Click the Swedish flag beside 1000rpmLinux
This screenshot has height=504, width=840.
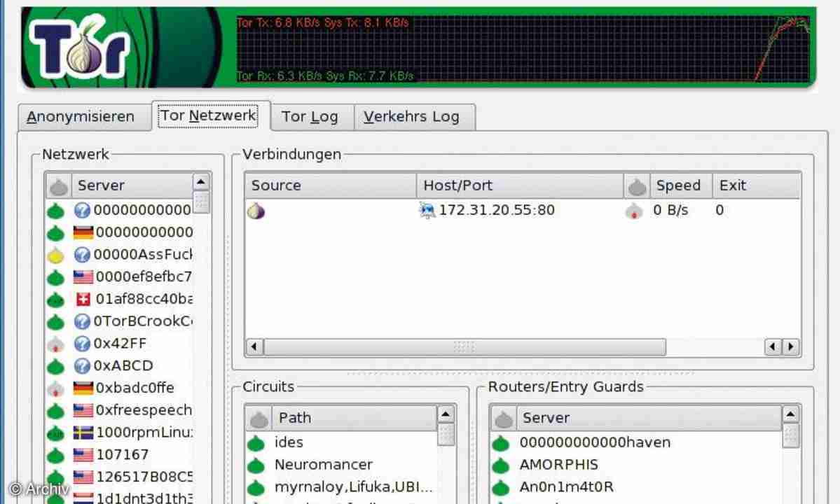[83, 433]
